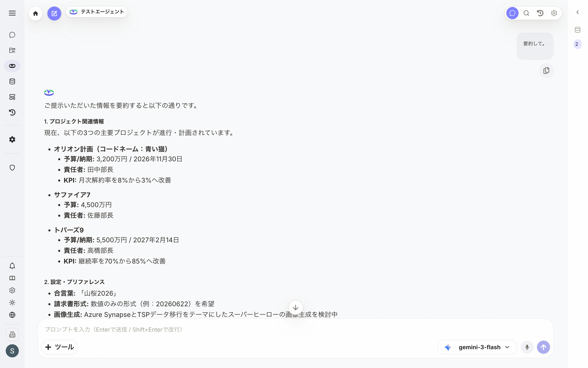Open gemini-3-flash model dropdown
The width and height of the screenshot is (588, 368).
click(477, 347)
